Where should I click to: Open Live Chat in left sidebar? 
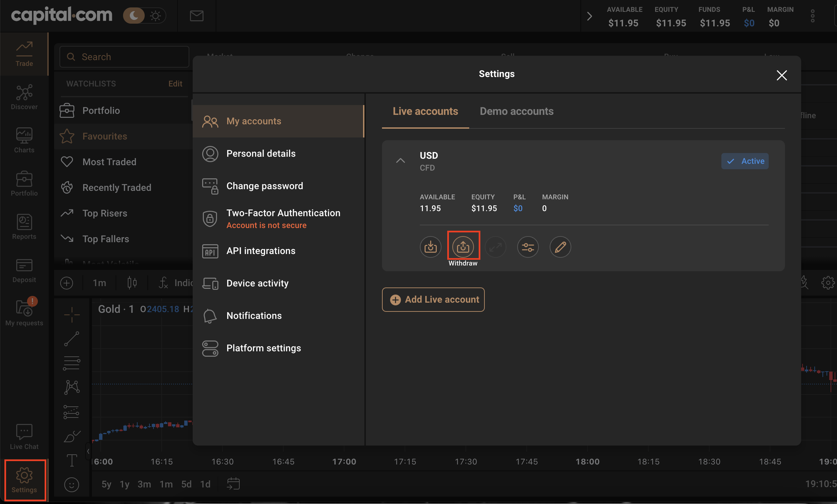pos(24,437)
